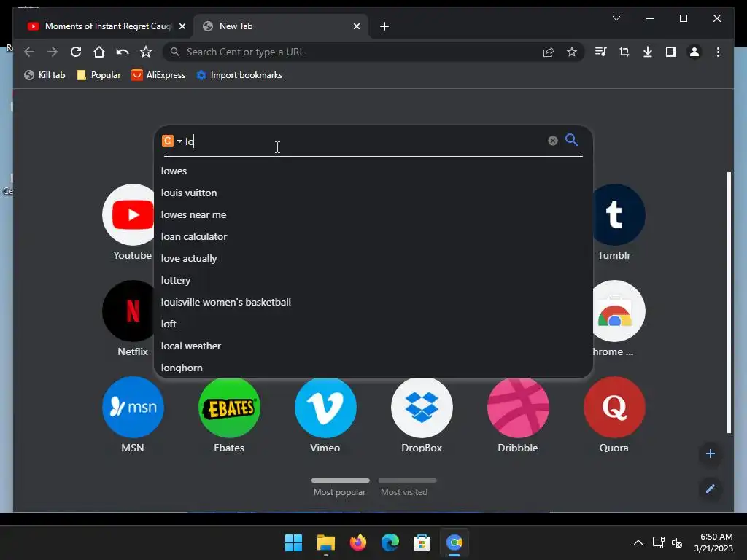Choose the love actually suggestion

click(373, 258)
